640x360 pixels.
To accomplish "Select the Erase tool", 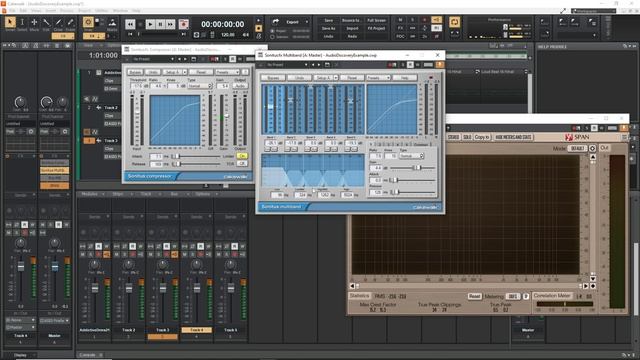I will pyautogui.click(x=70, y=22).
